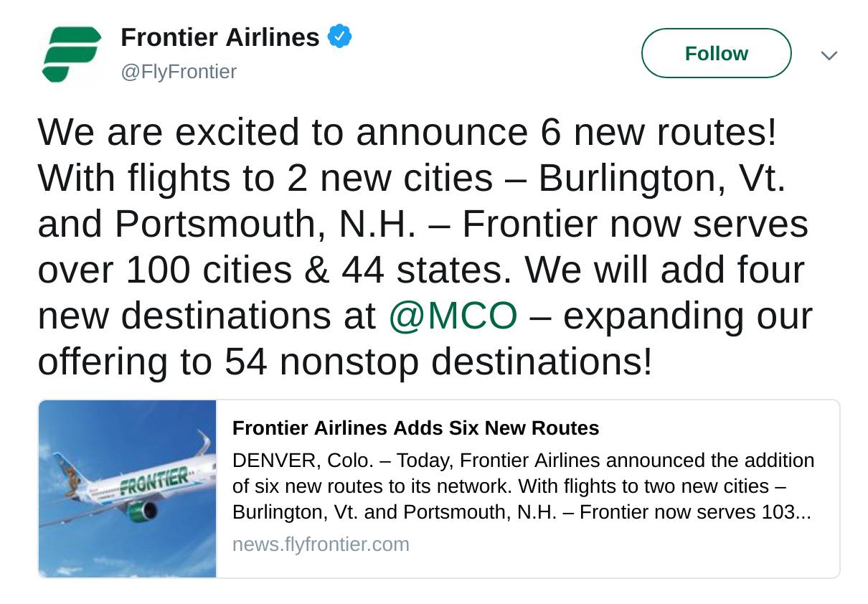
Task: Visit the news.flyfrontier.com source link
Action: (321, 544)
